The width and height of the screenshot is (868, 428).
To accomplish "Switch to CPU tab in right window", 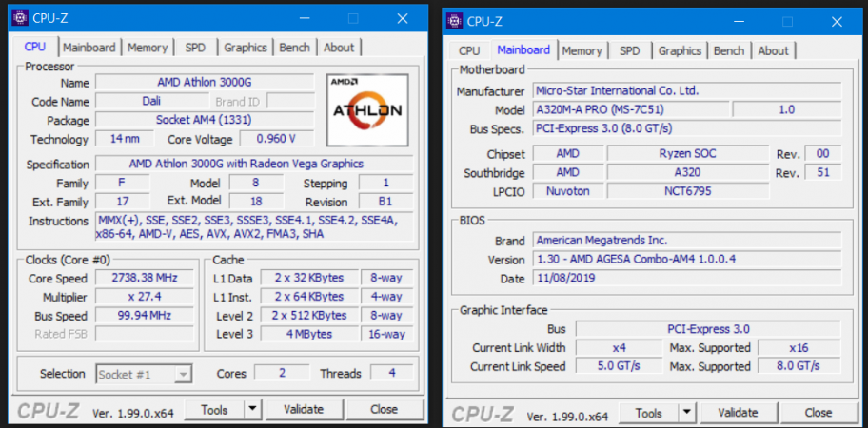I will pos(469,50).
